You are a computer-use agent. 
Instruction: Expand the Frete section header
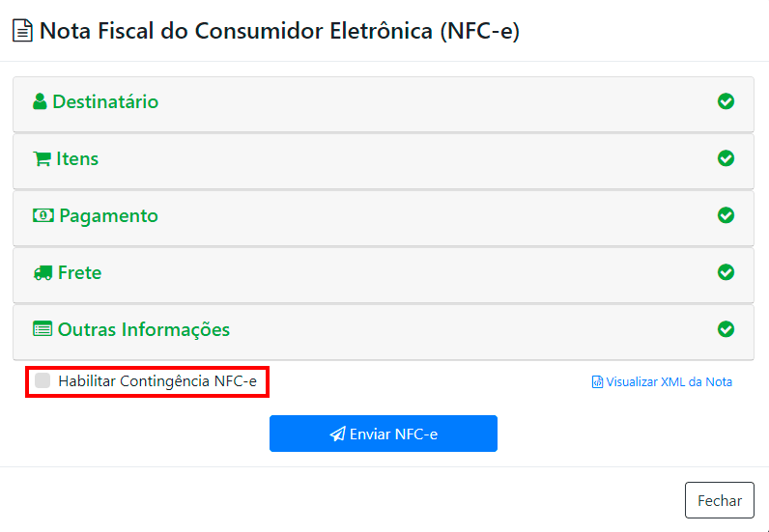(79, 273)
